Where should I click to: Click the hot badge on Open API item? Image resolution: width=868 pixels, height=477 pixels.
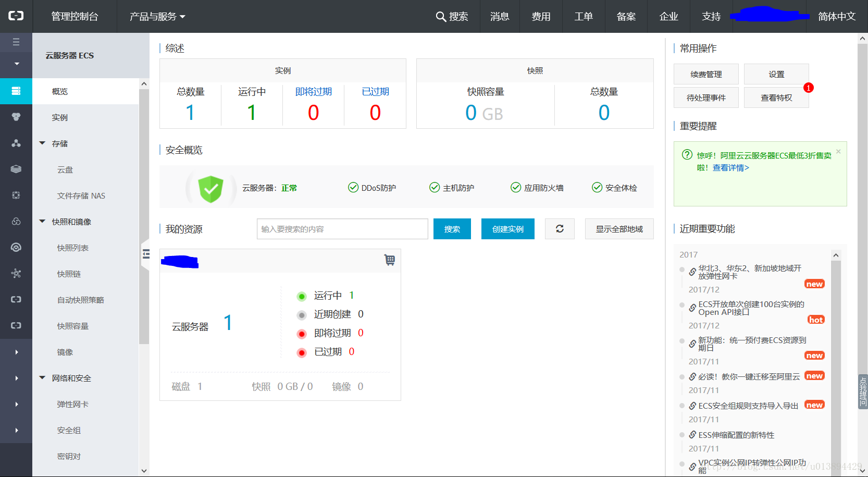point(816,320)
